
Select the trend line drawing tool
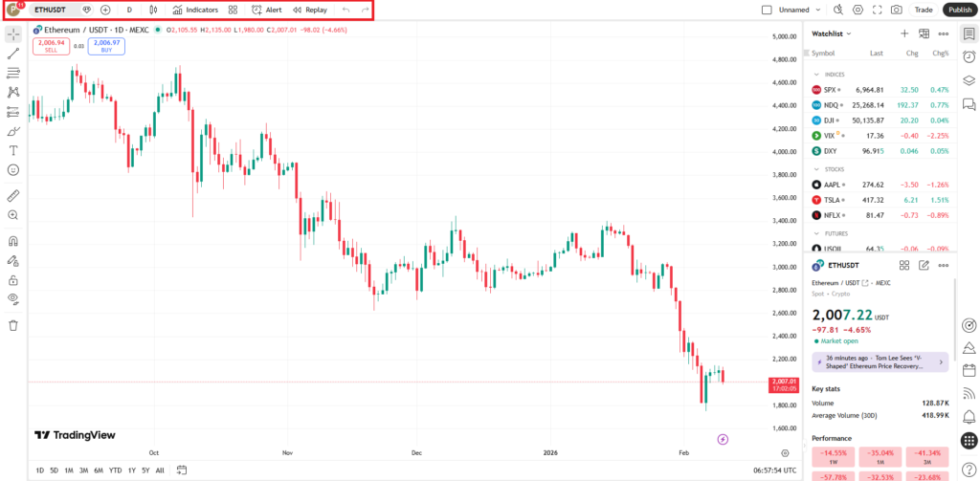coord(13,54)
